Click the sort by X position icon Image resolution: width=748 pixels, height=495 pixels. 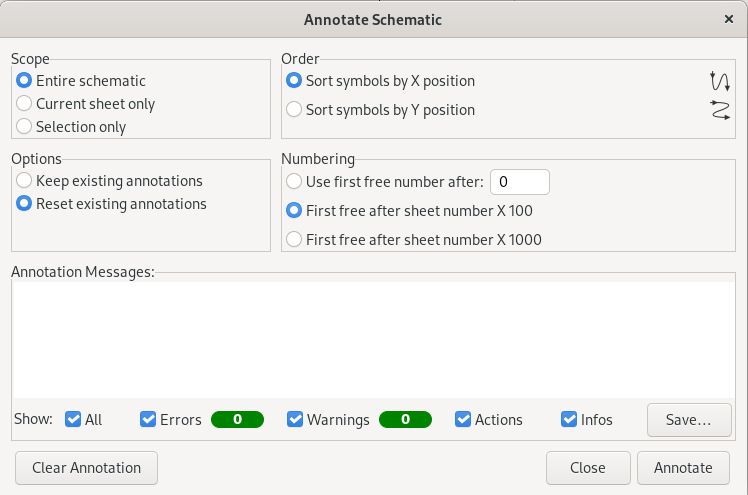click(x=719, y=81)
